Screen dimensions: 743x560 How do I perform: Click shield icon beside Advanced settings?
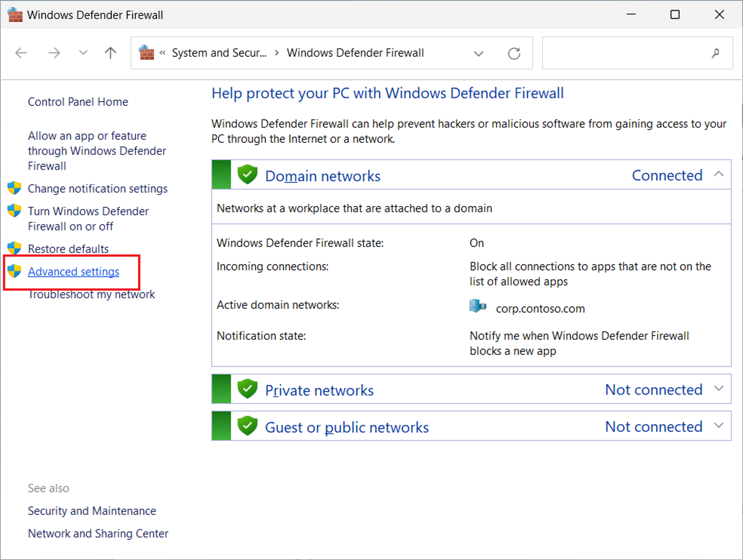point(15,271)
